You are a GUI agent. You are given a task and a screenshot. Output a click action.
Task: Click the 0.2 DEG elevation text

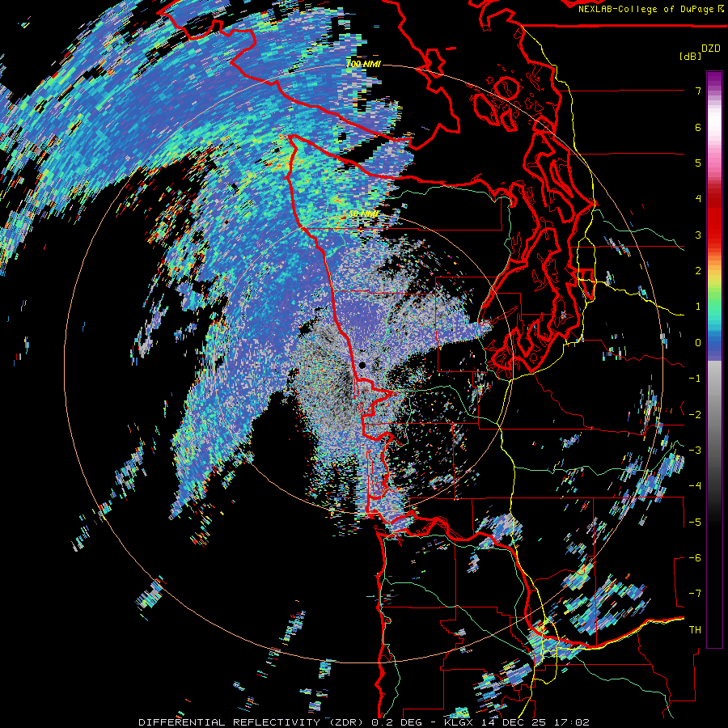click(x=396, y=722)
